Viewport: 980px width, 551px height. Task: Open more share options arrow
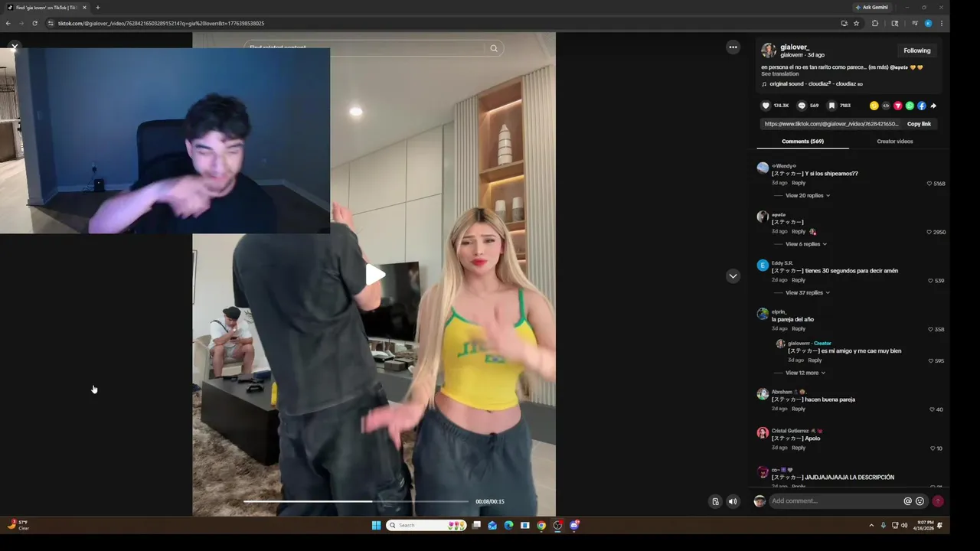point(933,106)
